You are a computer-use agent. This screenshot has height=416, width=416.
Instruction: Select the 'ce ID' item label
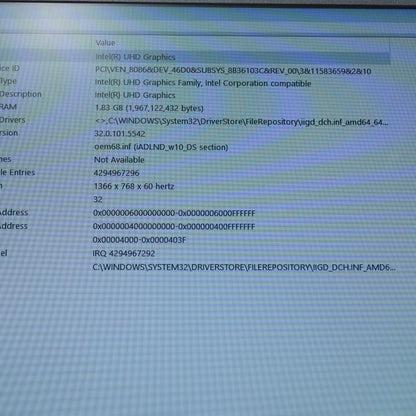(10, 68)
